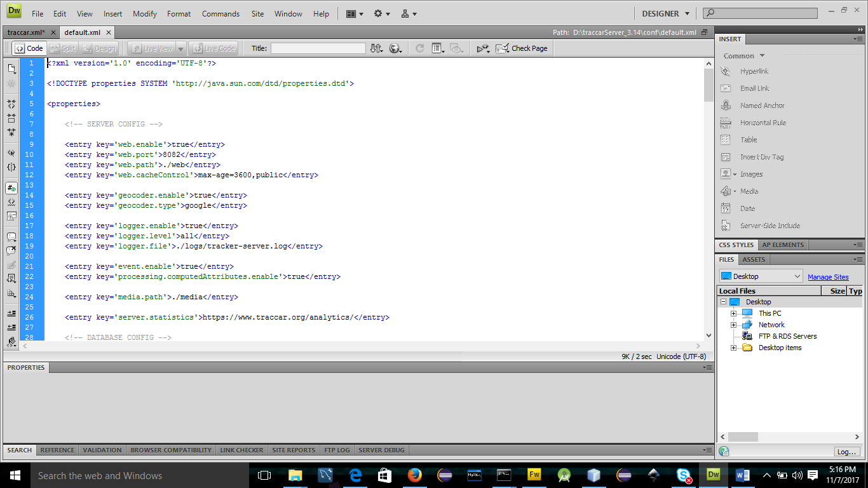Open Site menu icon in application bar

[409, 13]
